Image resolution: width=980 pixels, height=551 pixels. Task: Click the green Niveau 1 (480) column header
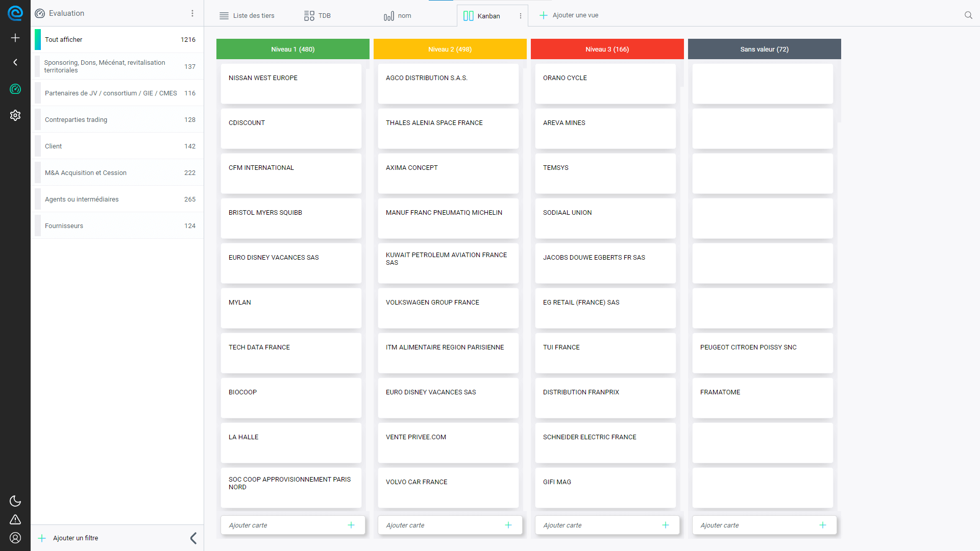click(293, 49)
